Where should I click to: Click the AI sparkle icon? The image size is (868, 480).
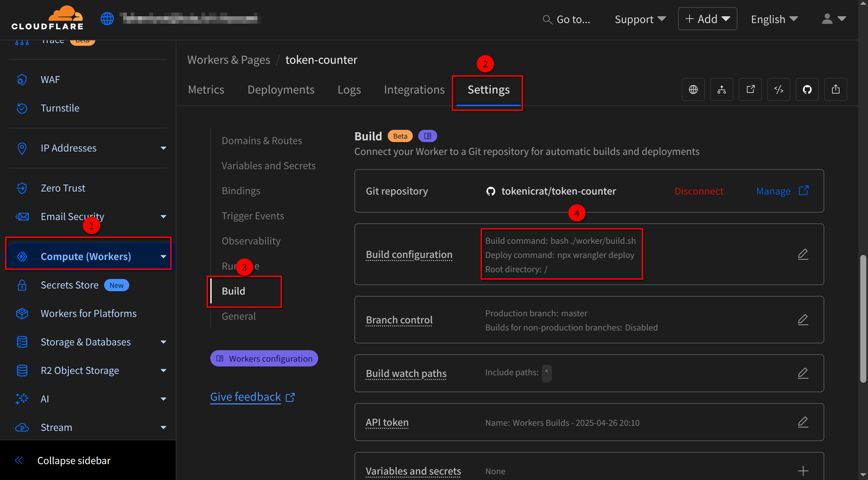click(22, 399)
